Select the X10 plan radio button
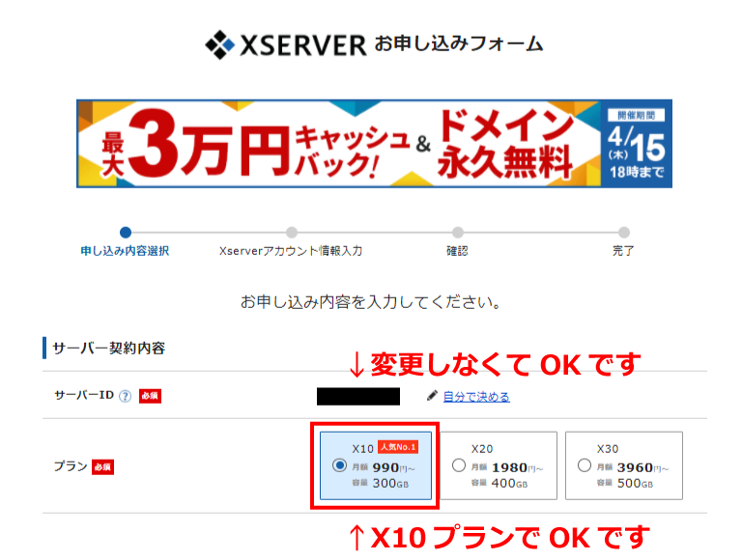Viewport: 742px width, 560px height. (339, 465)
